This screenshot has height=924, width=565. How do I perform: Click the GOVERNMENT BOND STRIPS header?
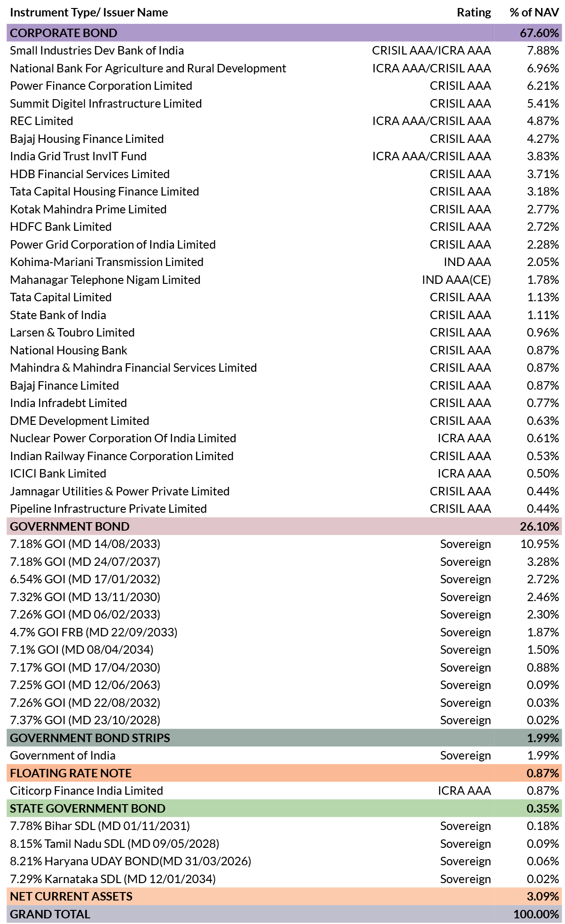pyautogui.click(x=284, y=738)
